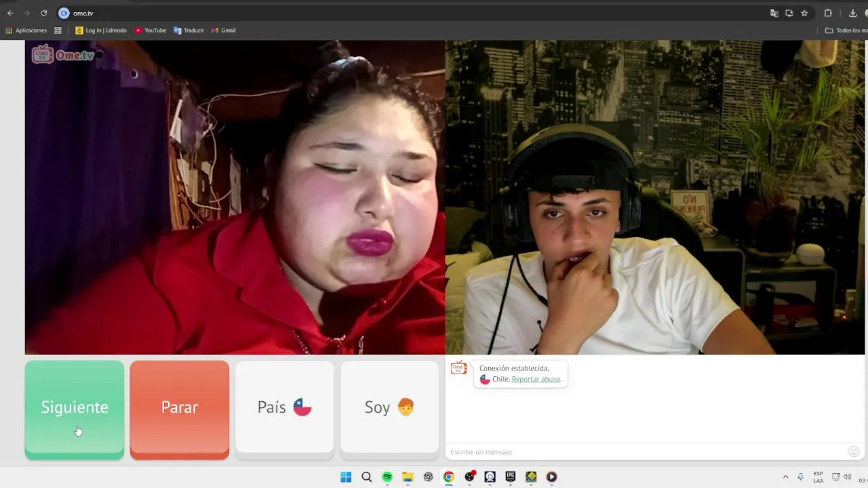Open the Log In | Edmodo bookmark
Image resolution: width=868 pixels, height=488 pixels.
tap(101, 30)
